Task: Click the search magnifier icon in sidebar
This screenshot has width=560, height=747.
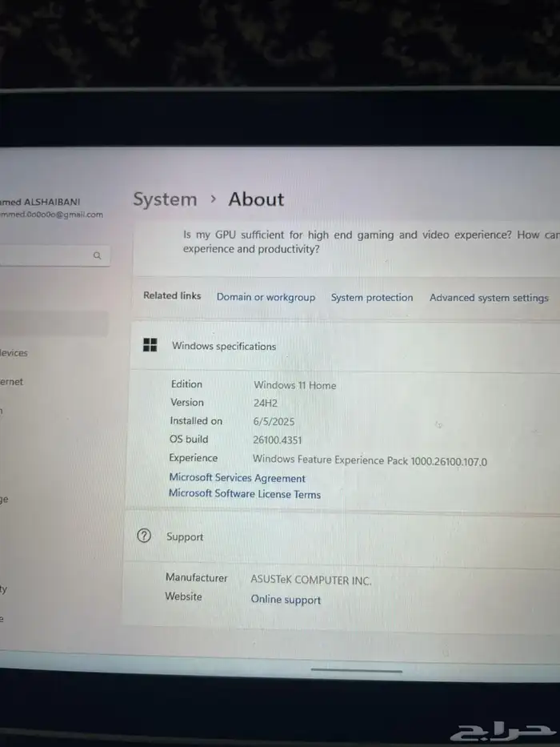Action: pyautogui.click(x=97, y=255)
